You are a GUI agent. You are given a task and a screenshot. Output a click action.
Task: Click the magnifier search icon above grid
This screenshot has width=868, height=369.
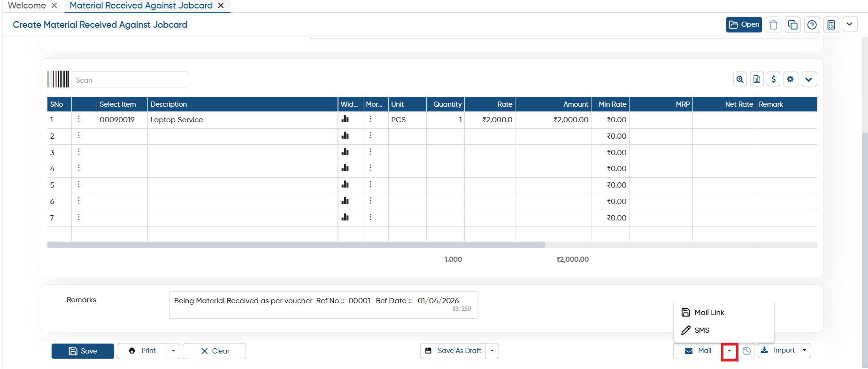pos(740,79)
